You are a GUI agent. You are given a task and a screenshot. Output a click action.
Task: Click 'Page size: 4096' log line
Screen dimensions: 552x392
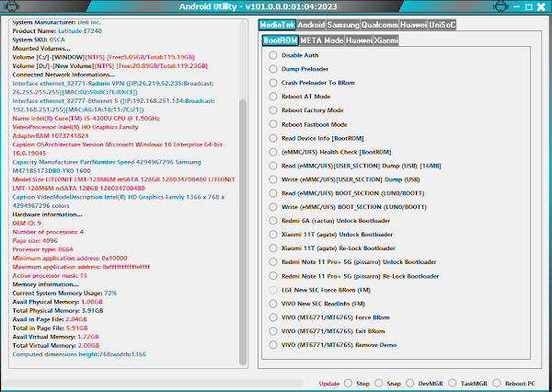tap(35, 241)
